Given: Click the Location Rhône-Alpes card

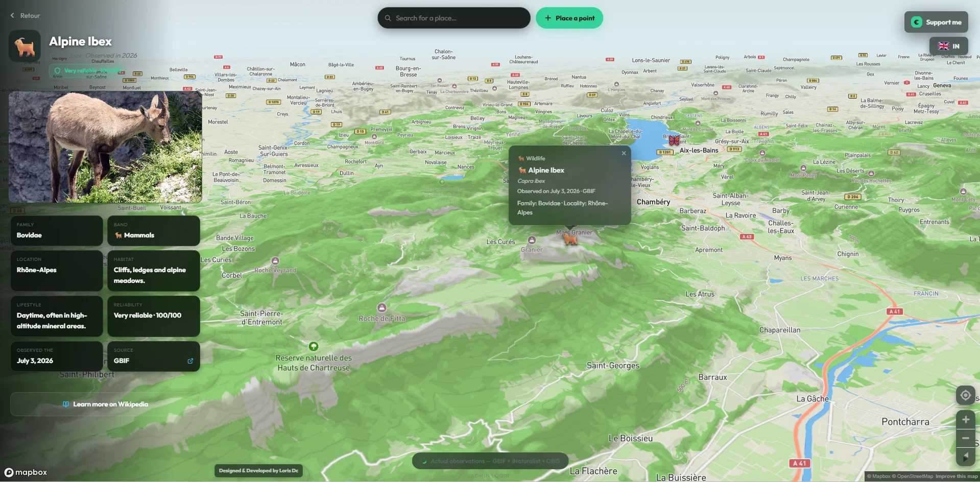Looking at the screenshot, I should (57, 271).
